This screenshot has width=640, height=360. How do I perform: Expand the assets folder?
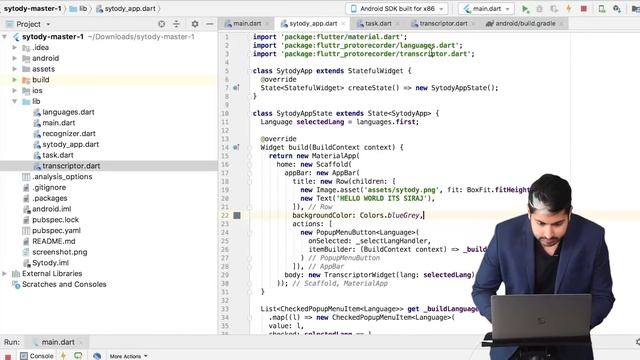coord(15,69)
